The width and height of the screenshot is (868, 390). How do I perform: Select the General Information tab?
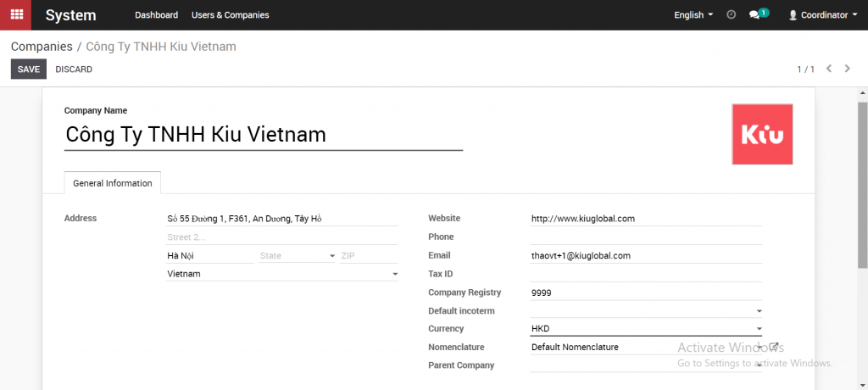(x=113, y=183)
